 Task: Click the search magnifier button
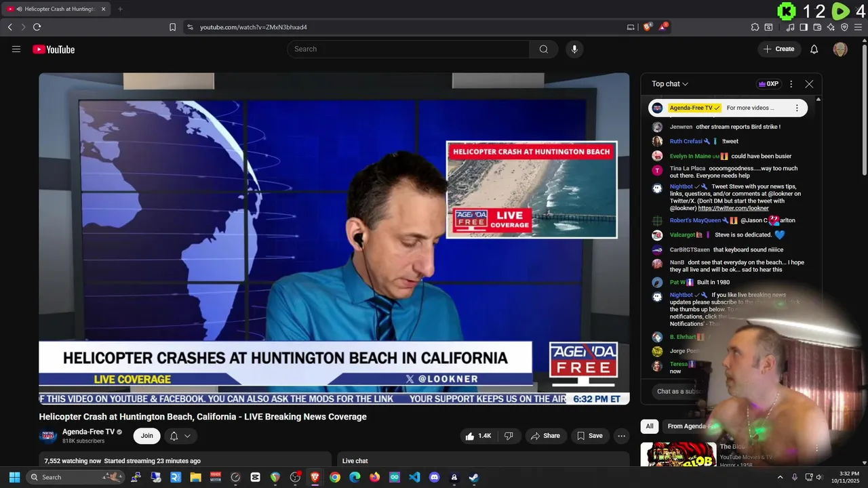tap(544, 49)
